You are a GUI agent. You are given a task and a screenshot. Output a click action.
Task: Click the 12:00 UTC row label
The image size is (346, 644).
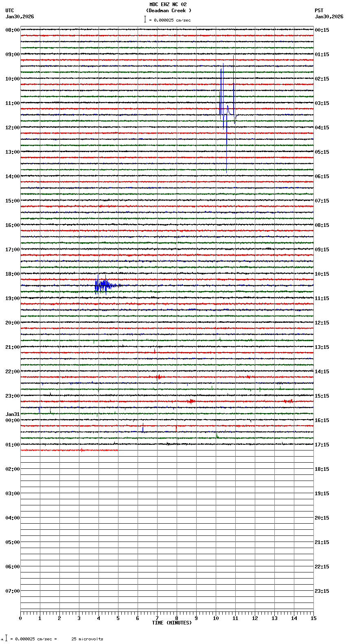[13, 128]
